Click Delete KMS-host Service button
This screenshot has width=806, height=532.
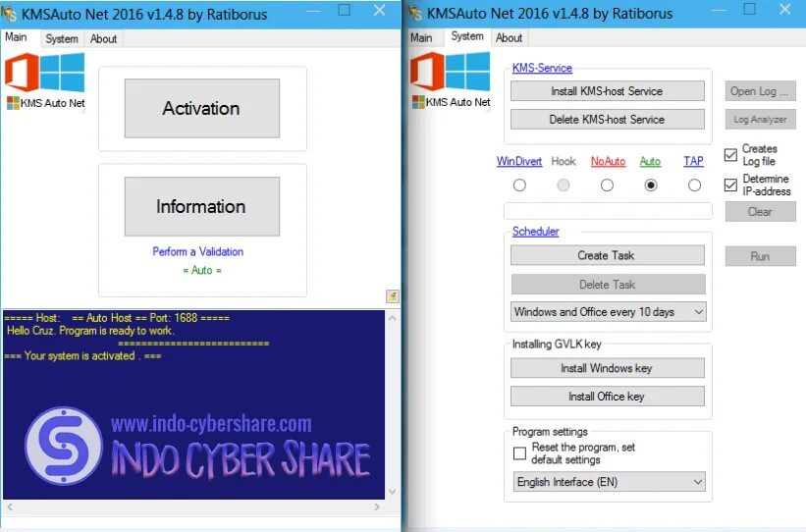pos(607,119)
